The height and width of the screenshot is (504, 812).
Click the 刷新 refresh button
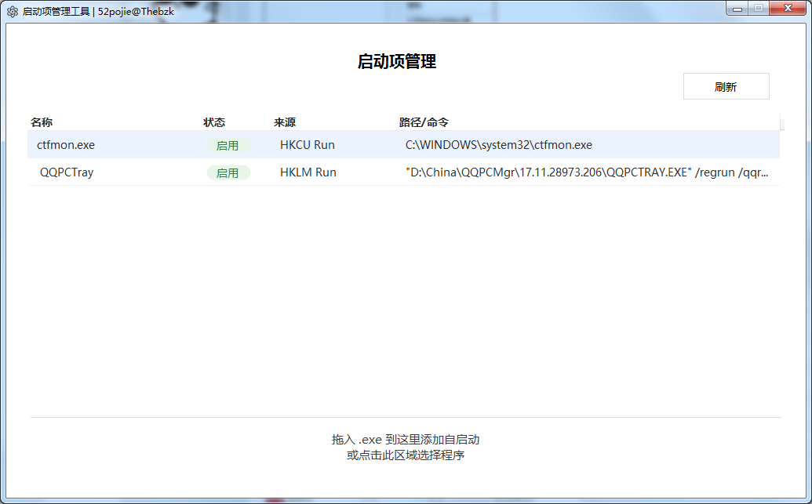pos(726,87)
